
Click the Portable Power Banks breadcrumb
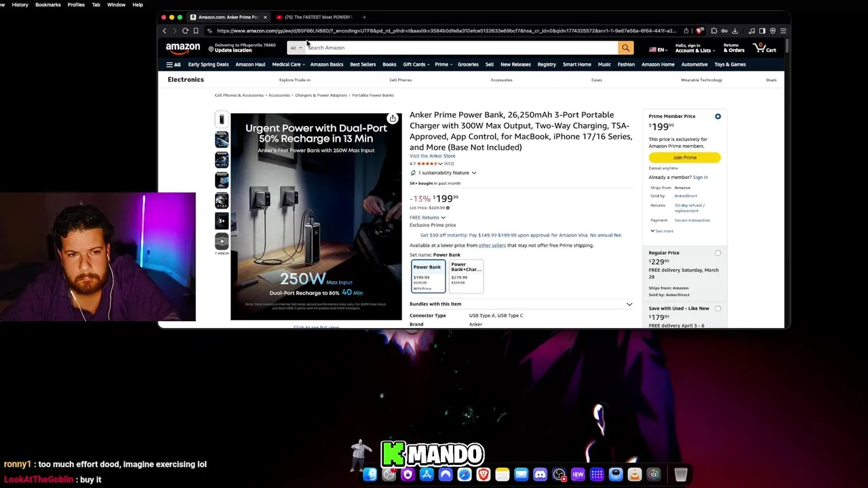pyautogui.click(x=372, y=95)
